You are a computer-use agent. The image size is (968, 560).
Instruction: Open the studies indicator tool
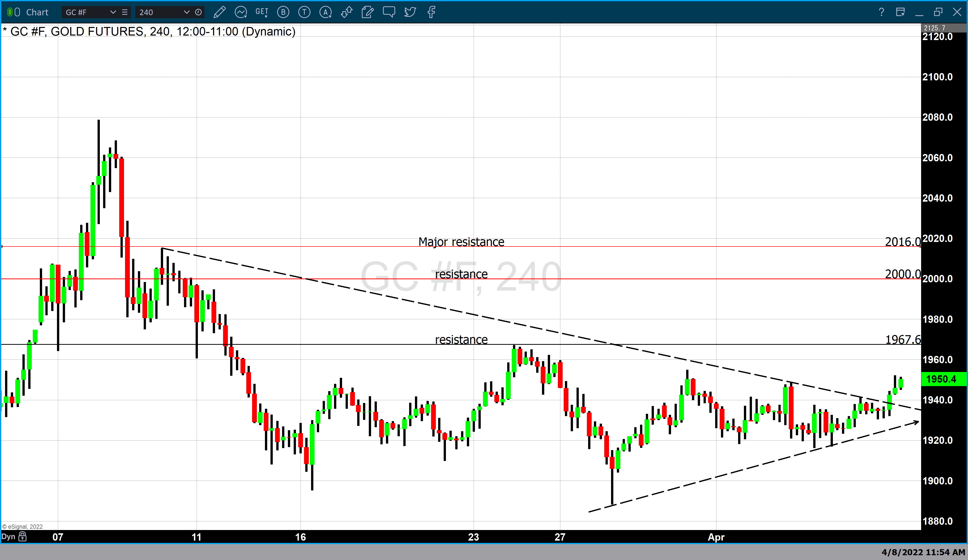pyautogui.click(x=241, y=12)
